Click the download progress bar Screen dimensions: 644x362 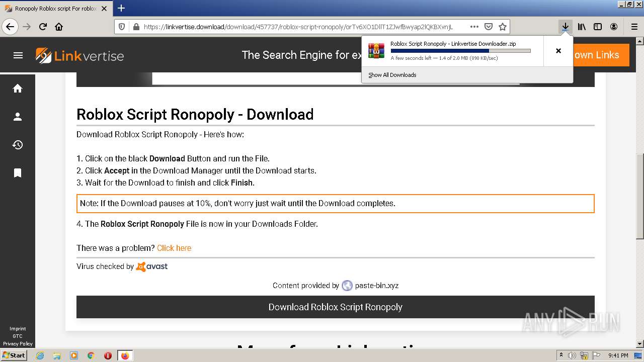click(460, 51)
